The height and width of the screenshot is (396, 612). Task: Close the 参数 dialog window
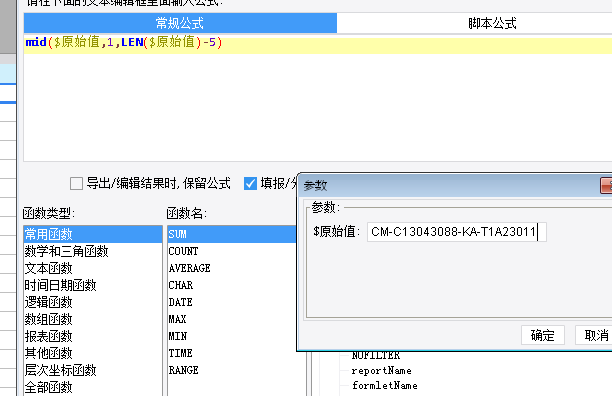click(606, 185)
